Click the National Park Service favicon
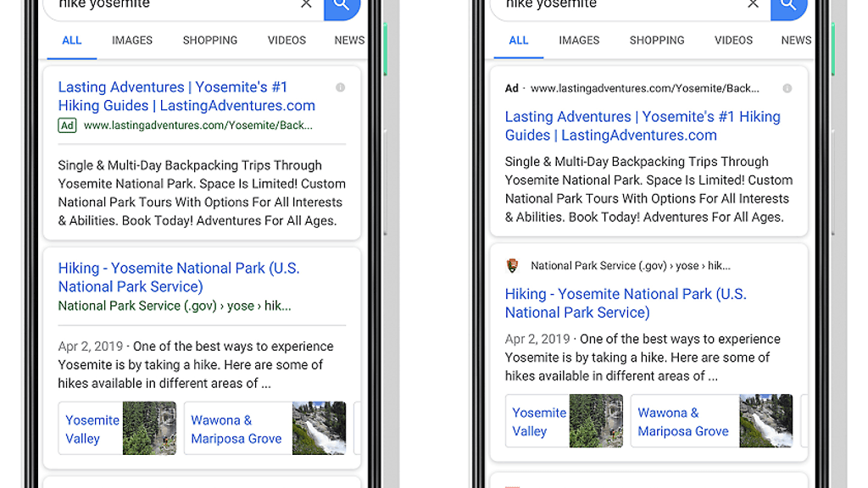This screenshot has height=488, width=868. (512, 266)
